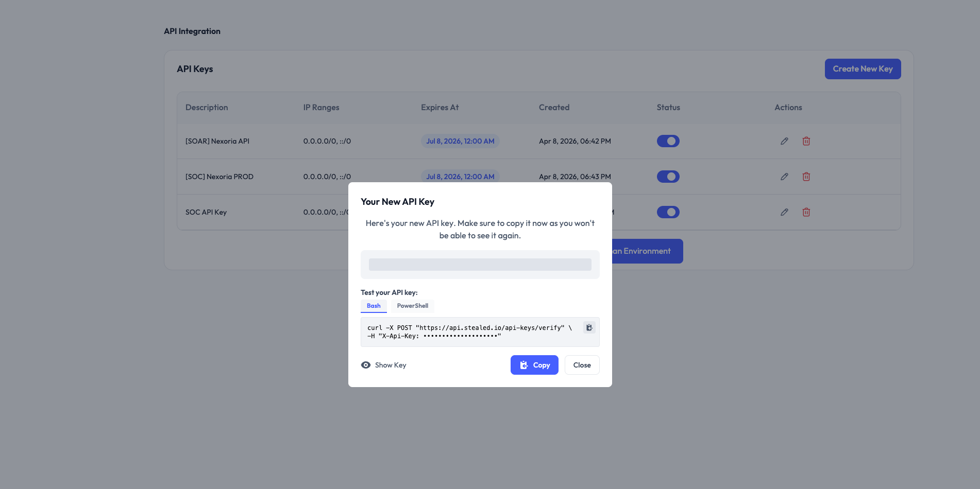The width and height of the screenshot is (980, 489).
Task: Select the masked API key field
Action: [x=480, y=264]
